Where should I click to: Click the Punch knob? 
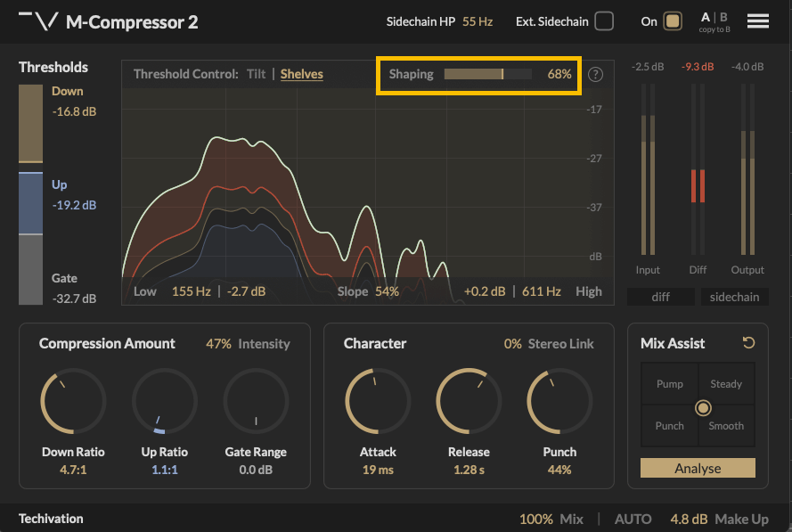pyautogui.click(x=559, y=401)
